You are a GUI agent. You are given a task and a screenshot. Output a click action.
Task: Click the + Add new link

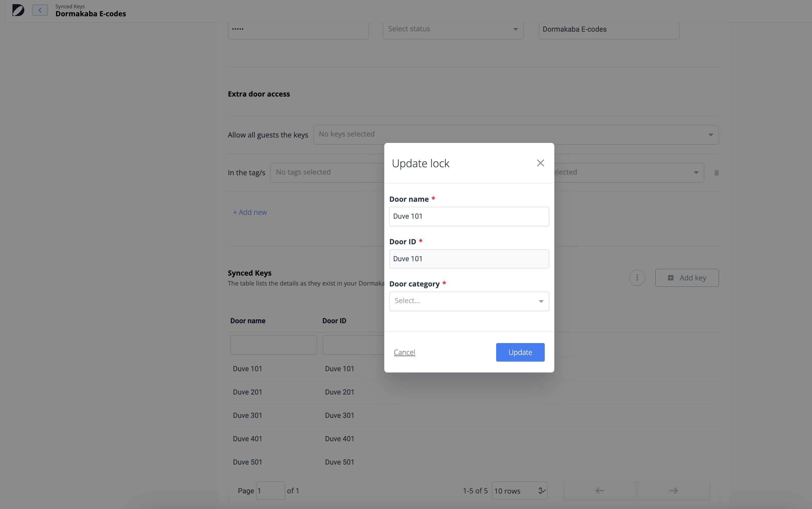point(250,212)
